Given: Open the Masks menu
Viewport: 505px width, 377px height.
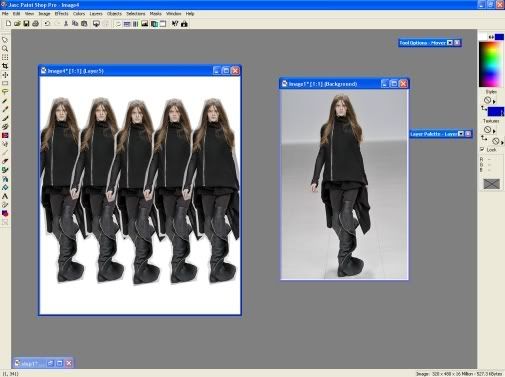Looking at the screenshot, I should [x=155, y=14].
